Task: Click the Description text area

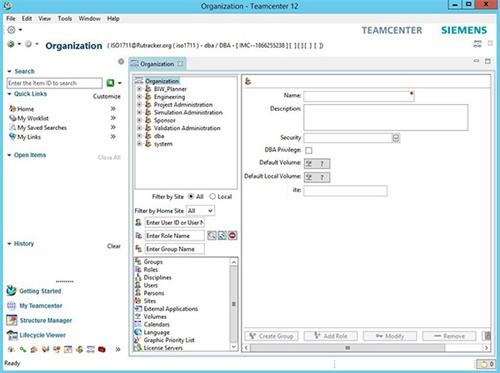Action: coord(386,117)
